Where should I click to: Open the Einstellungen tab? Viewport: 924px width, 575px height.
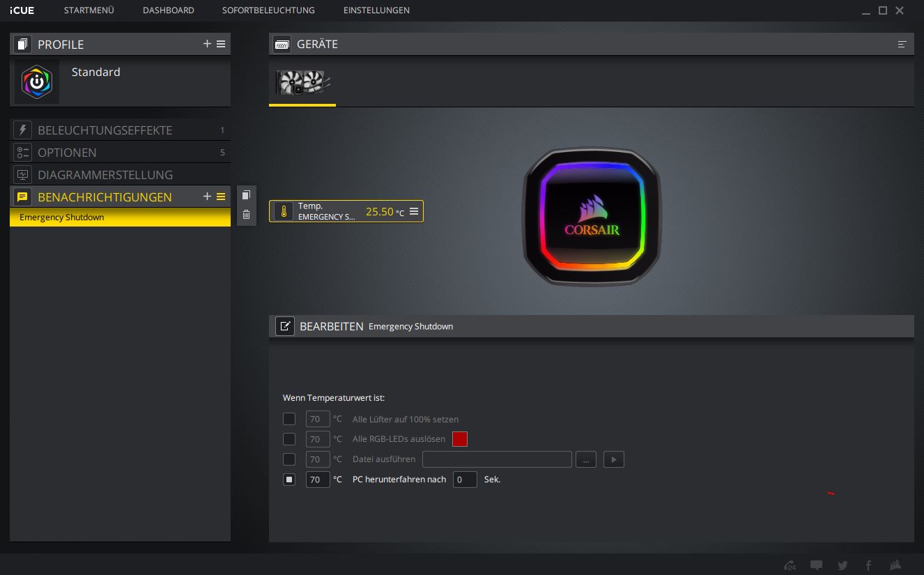point(376,10)
